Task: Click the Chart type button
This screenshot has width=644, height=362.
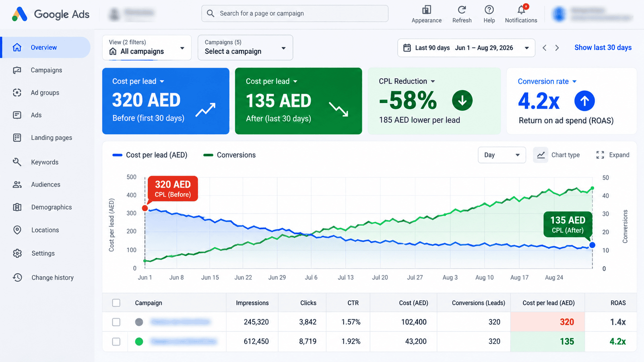Action: pyautogui.click(x=557, y=155)
